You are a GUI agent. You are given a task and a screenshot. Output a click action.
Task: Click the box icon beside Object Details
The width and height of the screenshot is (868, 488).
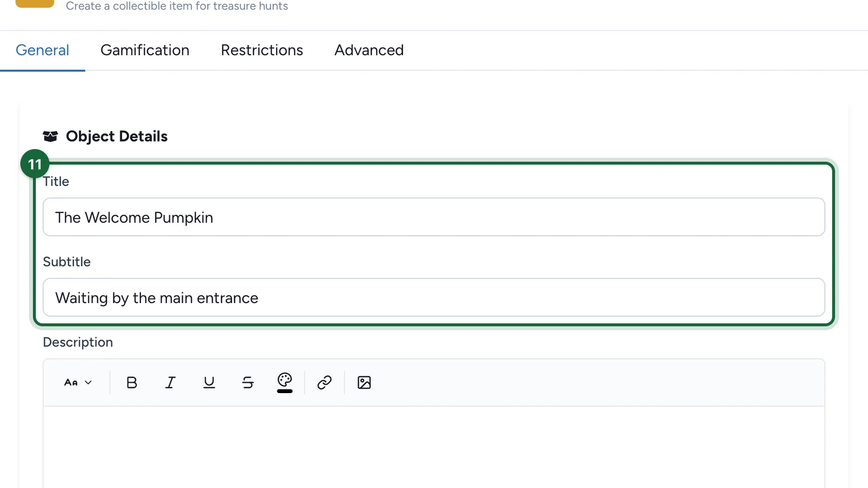(50, 136)
